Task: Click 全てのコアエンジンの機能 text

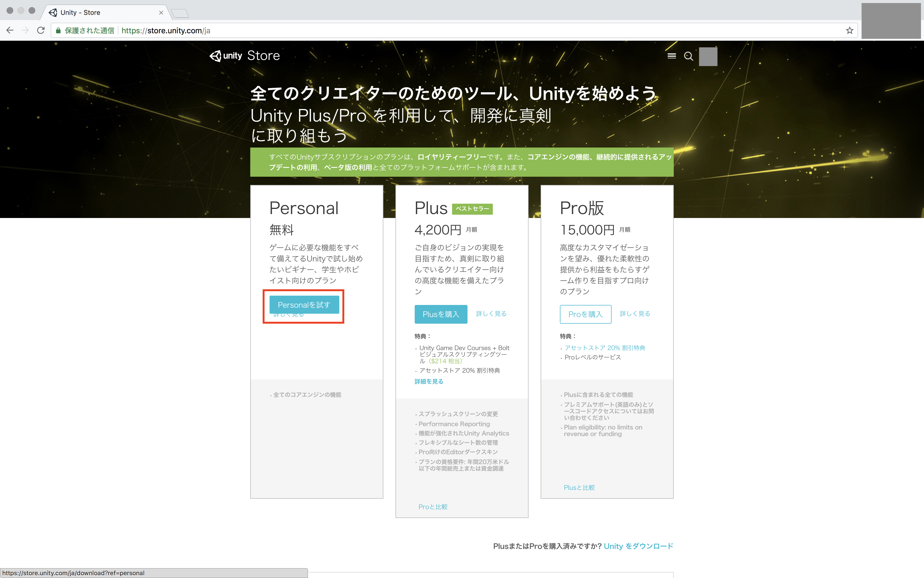Action: (307, 395)
